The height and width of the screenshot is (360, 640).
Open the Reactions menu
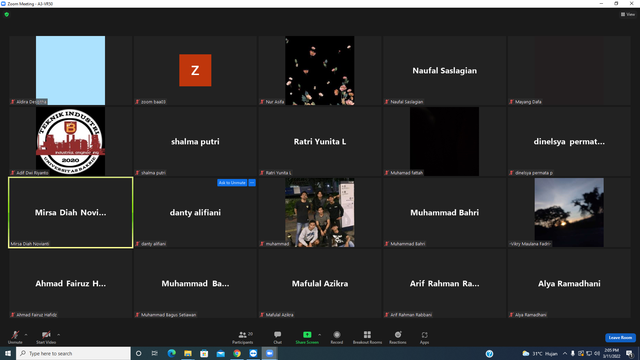tap(398, 337)
